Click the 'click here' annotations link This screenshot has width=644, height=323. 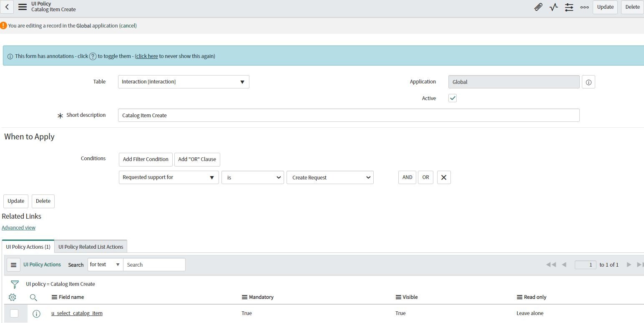146,56
